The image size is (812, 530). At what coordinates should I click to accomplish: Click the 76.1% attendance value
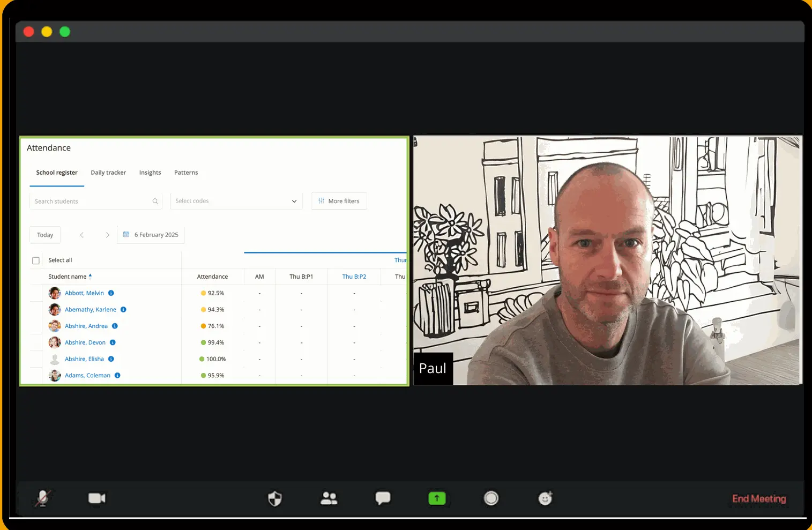[x=216, y=326]
